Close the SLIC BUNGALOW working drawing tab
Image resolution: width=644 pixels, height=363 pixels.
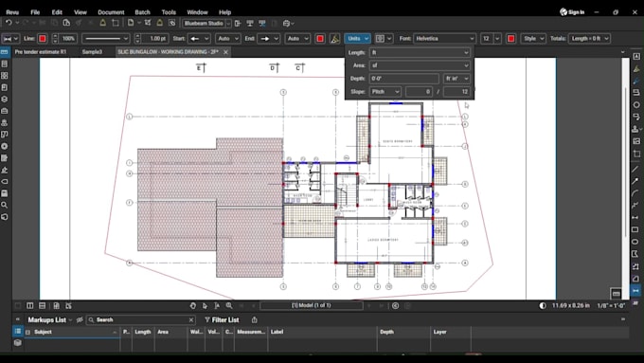(x=225, y=52)
